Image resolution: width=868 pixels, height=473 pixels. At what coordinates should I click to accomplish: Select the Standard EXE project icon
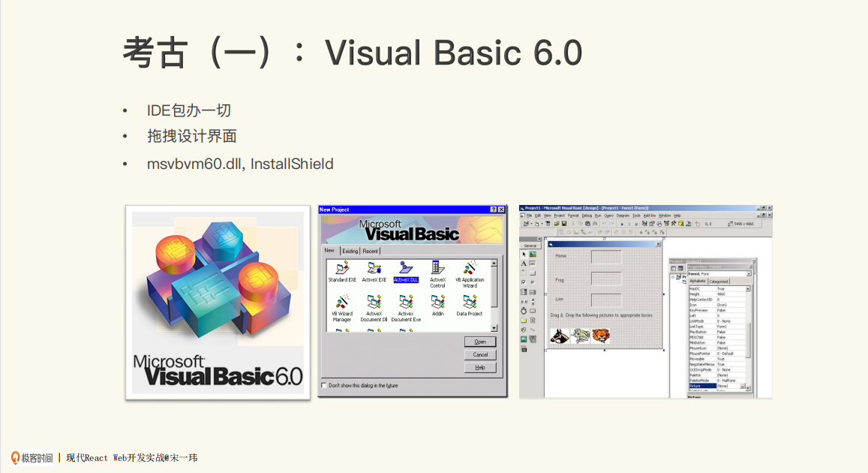click(342, 271)
